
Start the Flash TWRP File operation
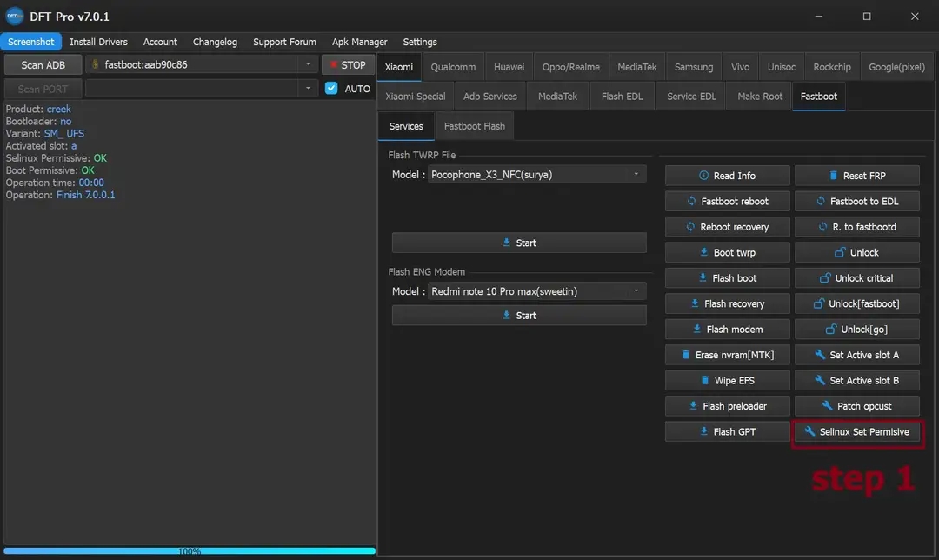point(519,243)
